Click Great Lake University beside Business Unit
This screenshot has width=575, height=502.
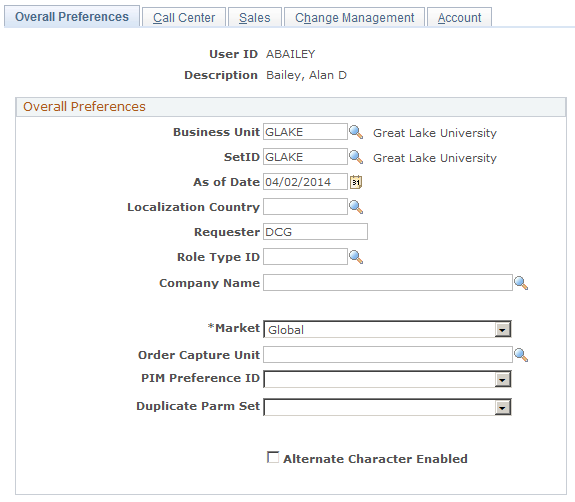(x=435, y=133)
